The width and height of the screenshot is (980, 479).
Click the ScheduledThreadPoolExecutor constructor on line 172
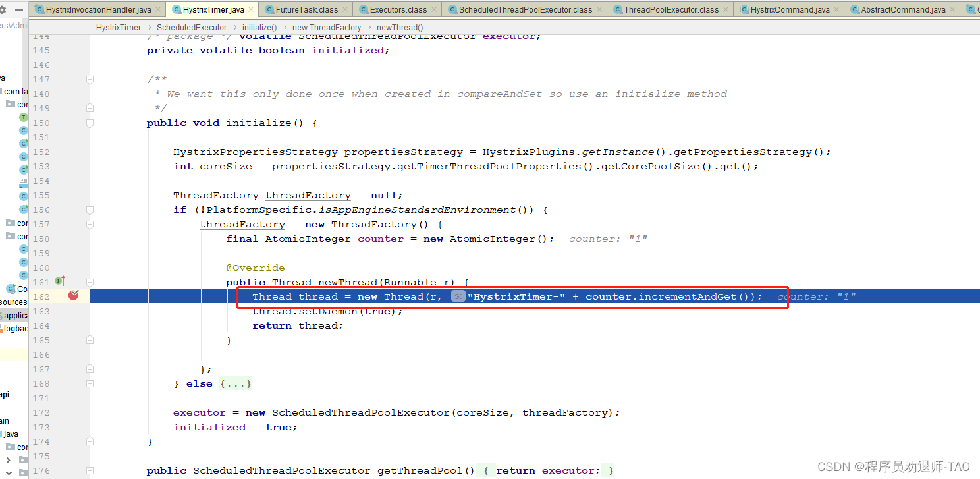pyautogui.click(x=360, y=413)
